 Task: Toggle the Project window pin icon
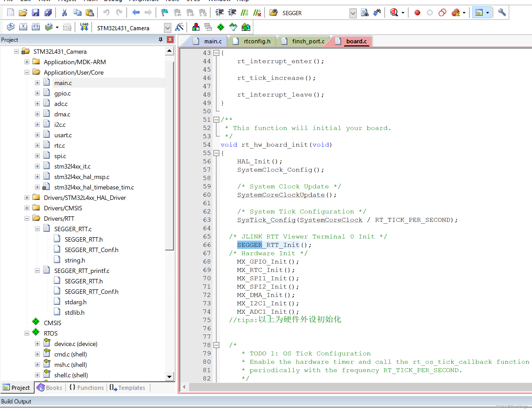(161, 39)
